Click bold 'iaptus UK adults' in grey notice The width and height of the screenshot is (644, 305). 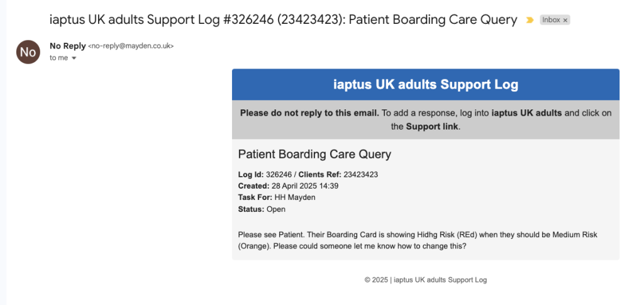coord(526,113)
